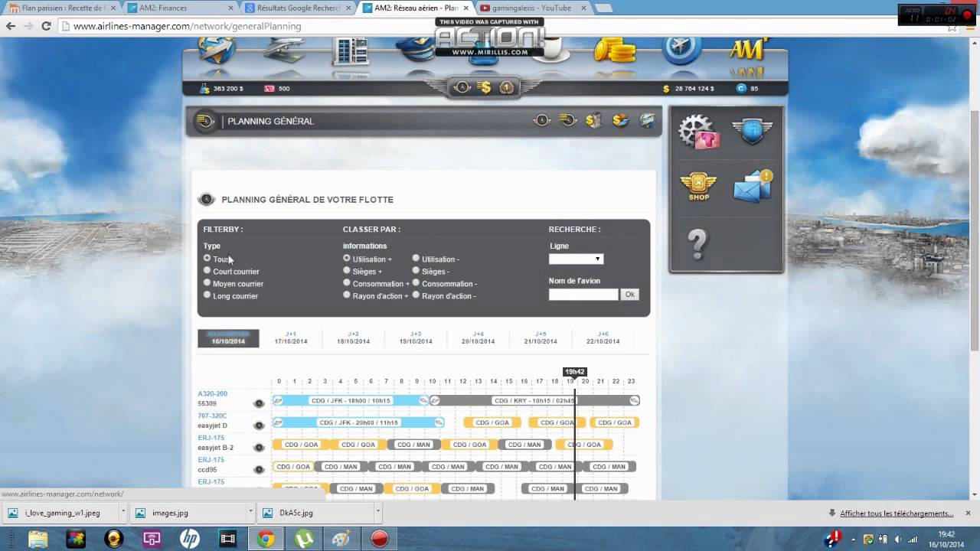This screenshot has height=551, width=980.
Task: Switch to the Flan parisien browser tab
Action: pos(63,8)
